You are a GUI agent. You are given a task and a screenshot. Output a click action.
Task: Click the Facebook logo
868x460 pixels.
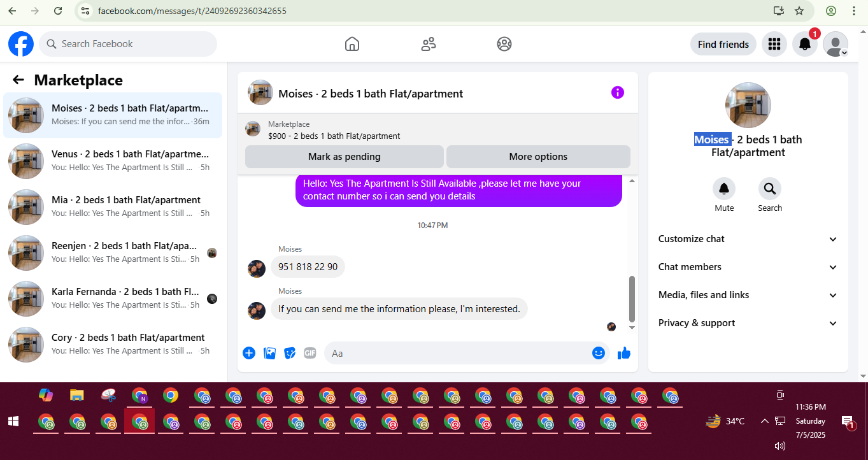click(x=21, y=44)
